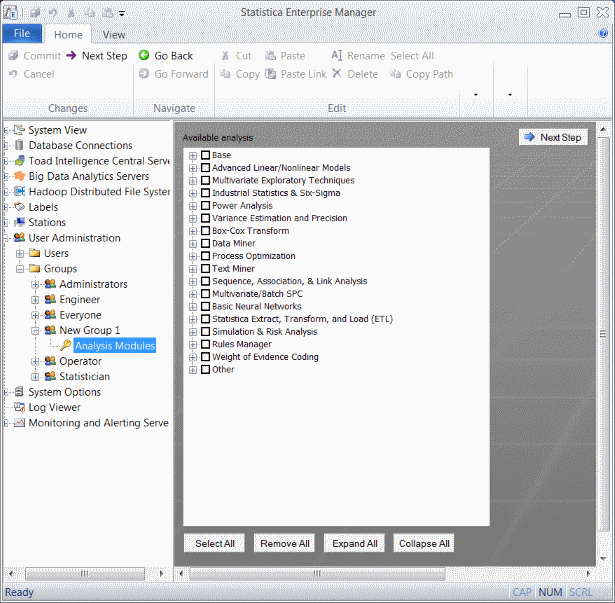615x603 pixels.
Task: Click the Commit icon in Changes group
Action: [13, 55]
